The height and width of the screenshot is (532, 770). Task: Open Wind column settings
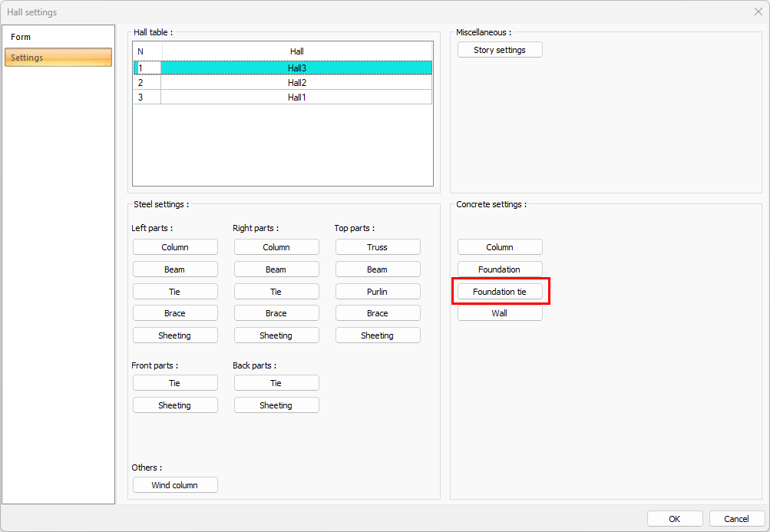[175, 485]
